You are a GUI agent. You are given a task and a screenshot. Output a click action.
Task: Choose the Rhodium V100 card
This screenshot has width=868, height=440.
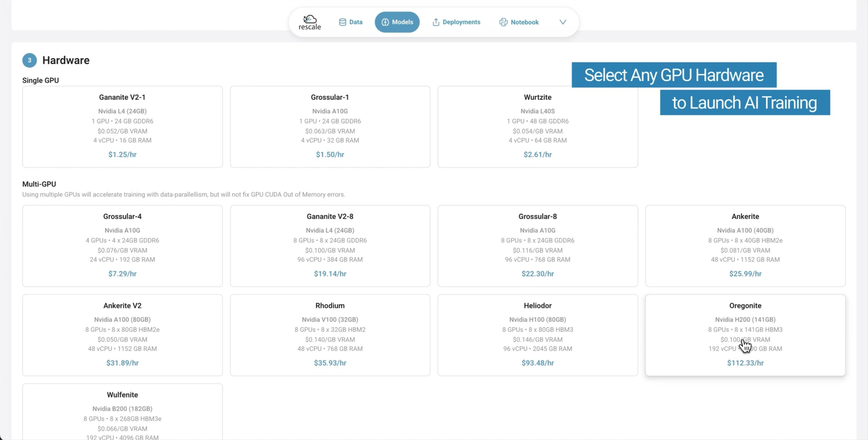click(330, 335)
